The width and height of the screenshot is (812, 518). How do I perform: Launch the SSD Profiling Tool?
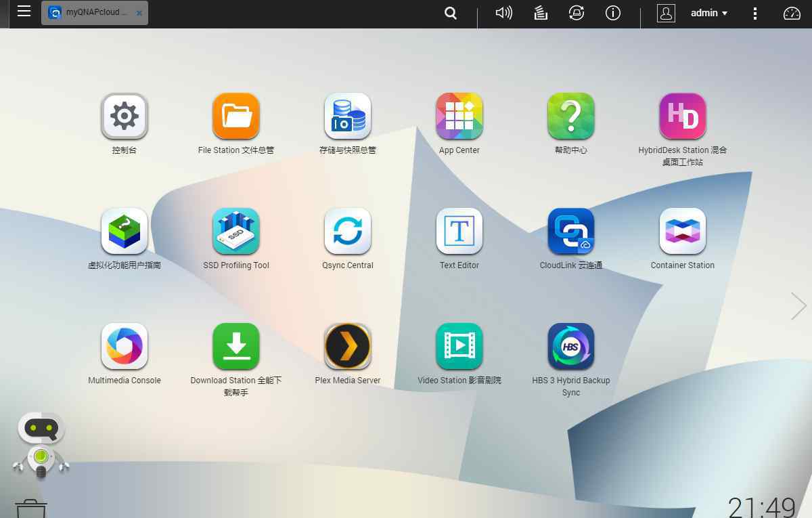click(x=236, y=231)
